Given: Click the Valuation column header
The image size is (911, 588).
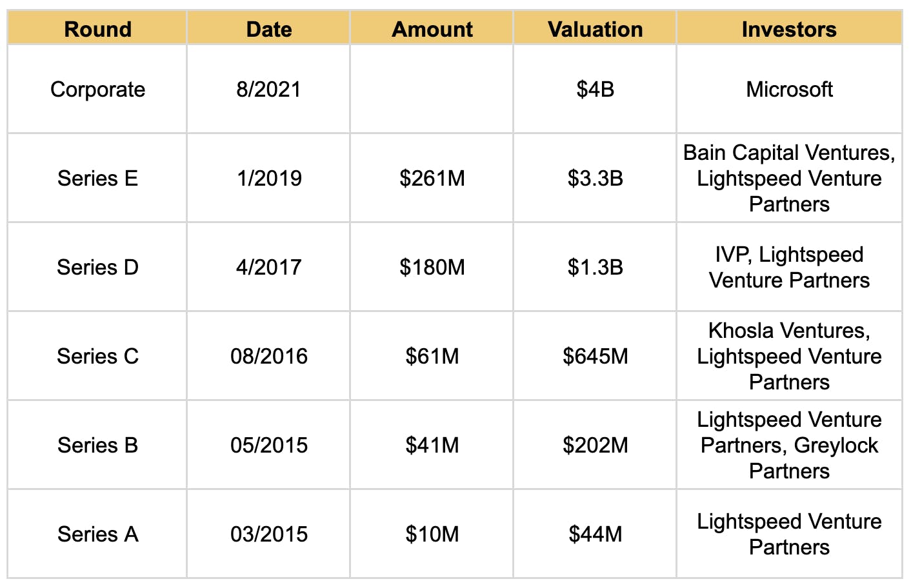Looking at the screenshot, I should pyautogui.click(x=595, y=29).
